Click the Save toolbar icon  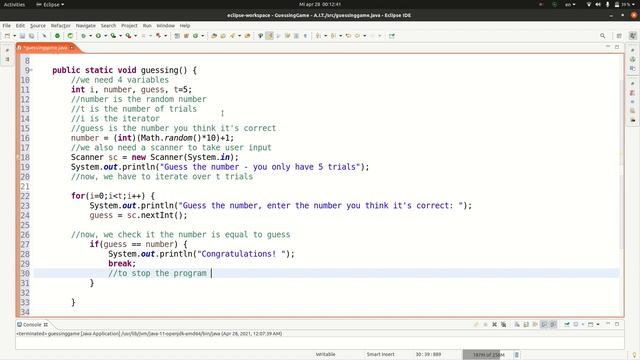(22, 36)
